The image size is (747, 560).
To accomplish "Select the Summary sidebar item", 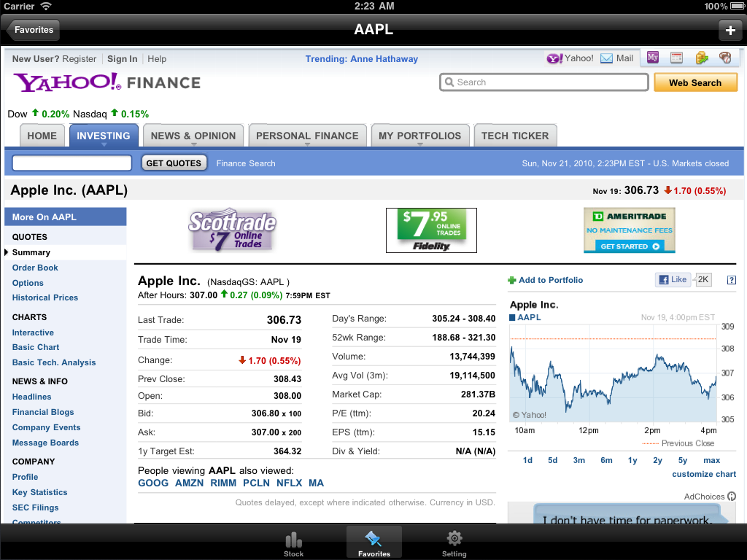I will click(31, 252).
